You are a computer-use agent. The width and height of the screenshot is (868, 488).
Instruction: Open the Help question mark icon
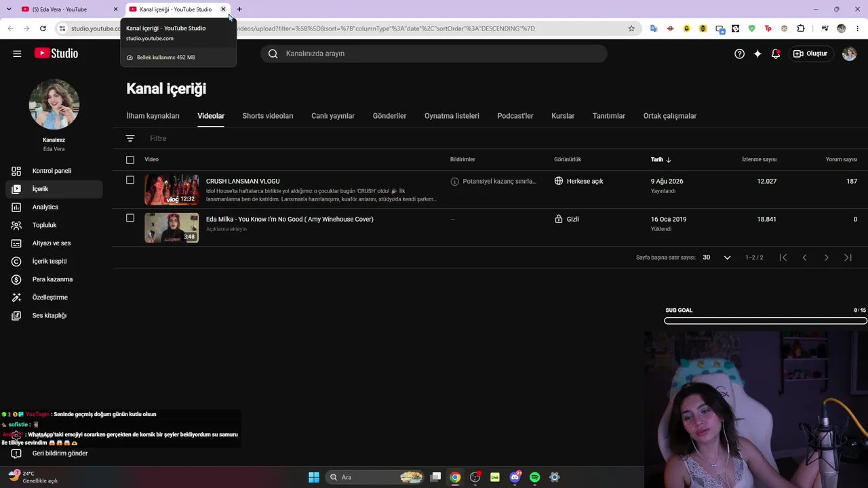point(740,54)
